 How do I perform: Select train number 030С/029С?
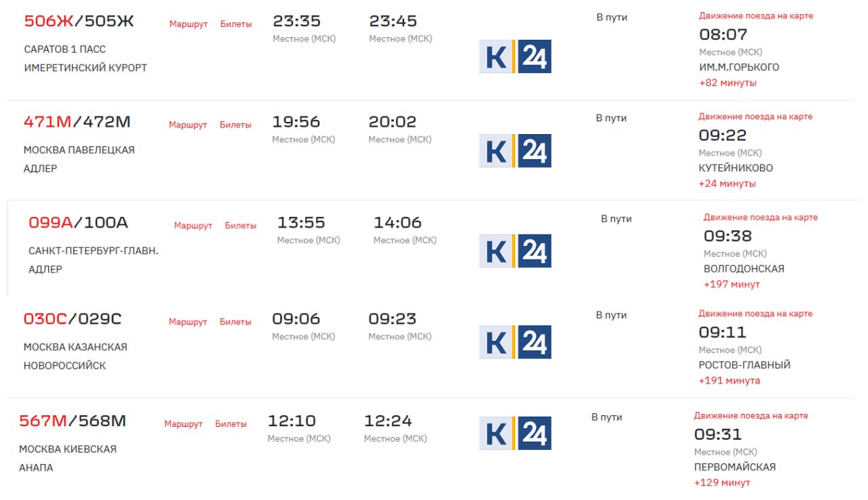(73, 319)
